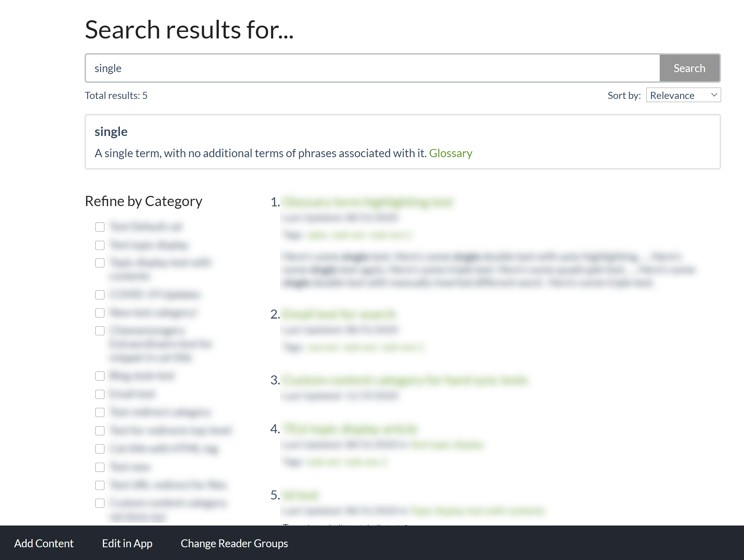Select Edit in App in bottom bar
Viewport: 744px width, 560px height.
click(127, 543)
